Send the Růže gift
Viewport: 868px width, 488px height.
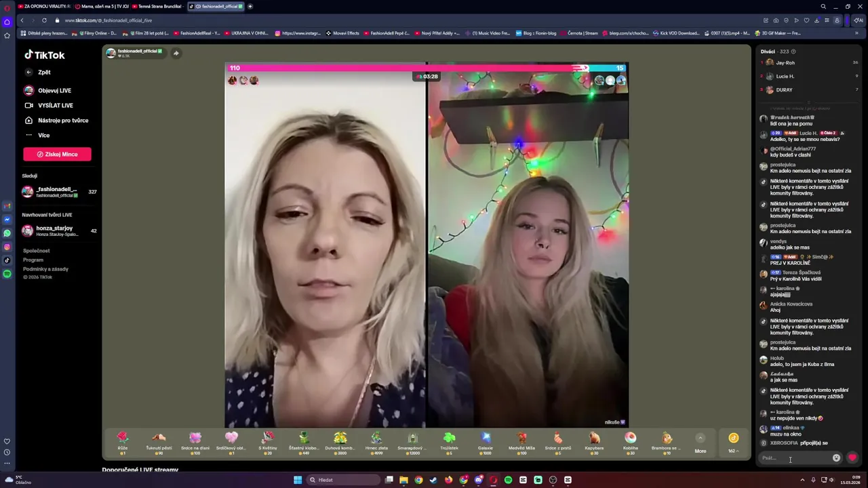tap(123, 443)
